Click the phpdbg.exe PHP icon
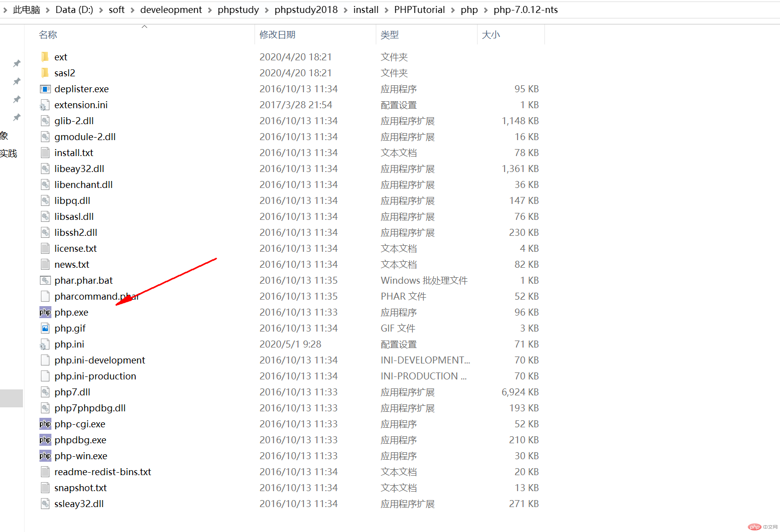 pos(45,440)
